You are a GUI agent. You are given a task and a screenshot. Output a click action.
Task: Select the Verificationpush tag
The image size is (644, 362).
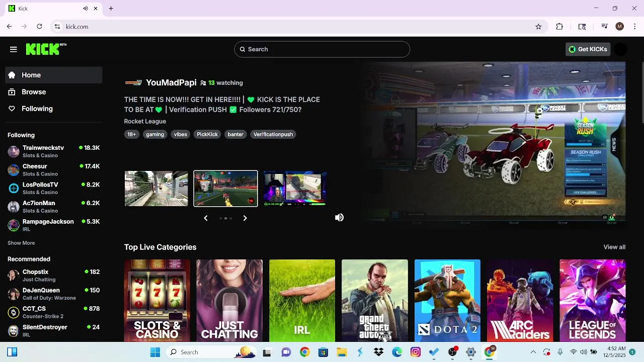(x=273, y=134)
